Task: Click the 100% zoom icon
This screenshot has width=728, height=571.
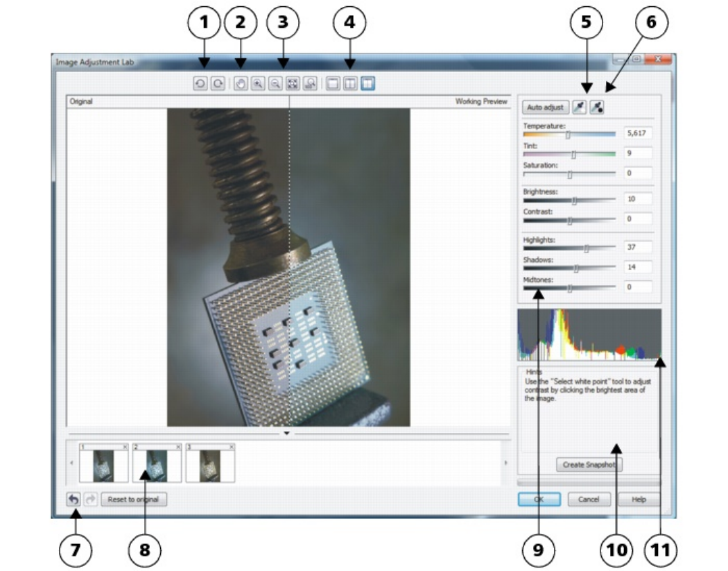Action: pos(310,84)
